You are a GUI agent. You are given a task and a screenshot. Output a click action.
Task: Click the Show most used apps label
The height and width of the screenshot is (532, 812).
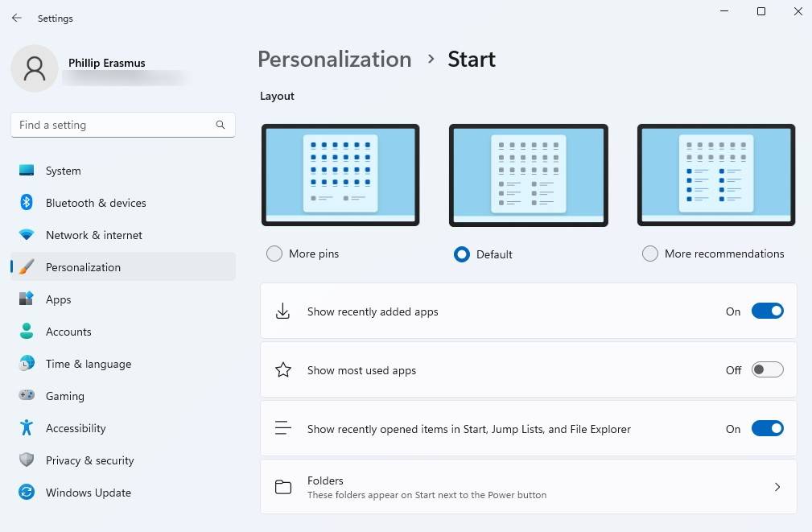point(361,370)
